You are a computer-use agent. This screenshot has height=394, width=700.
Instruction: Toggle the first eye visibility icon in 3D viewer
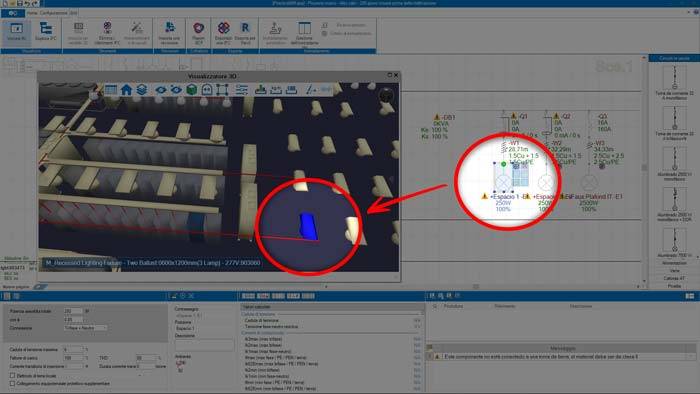pos(160,90)
